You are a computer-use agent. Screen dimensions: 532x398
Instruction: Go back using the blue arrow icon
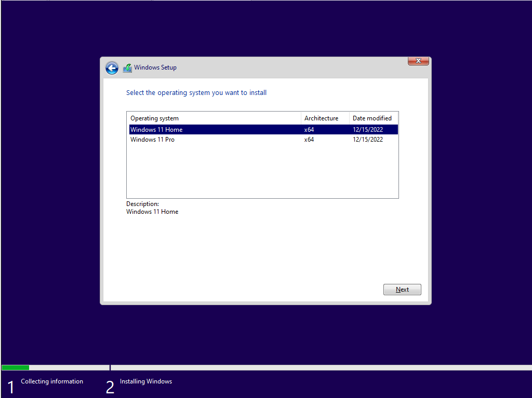[x=112, y=68]
